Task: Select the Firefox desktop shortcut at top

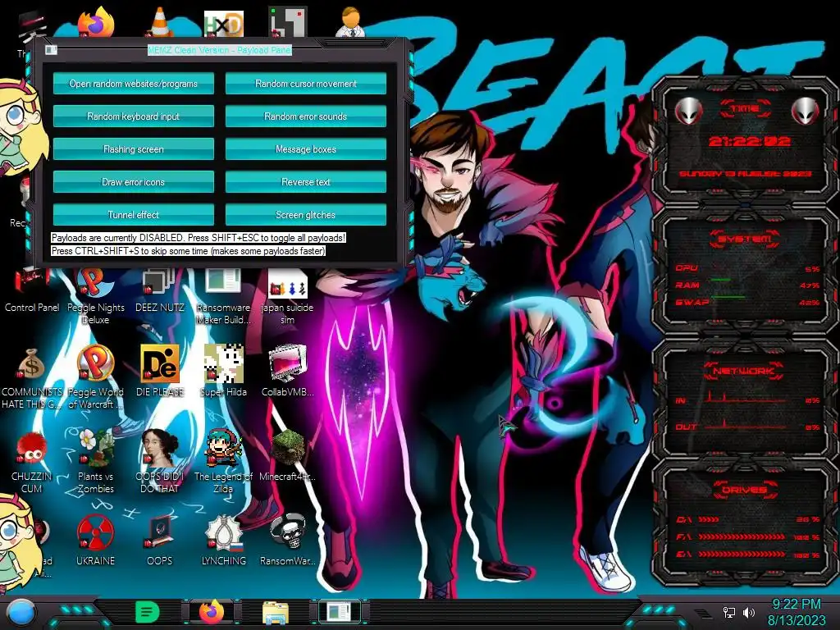Action: pyautogui.click(x=96, y=22)
